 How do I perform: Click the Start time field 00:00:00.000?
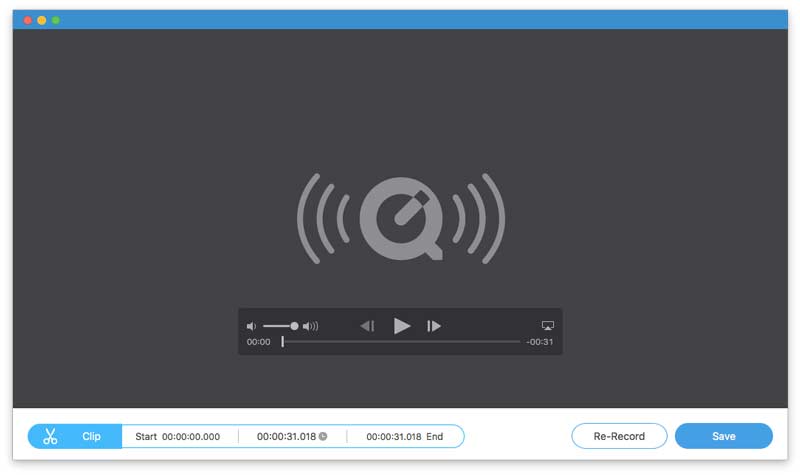[191, 437]
